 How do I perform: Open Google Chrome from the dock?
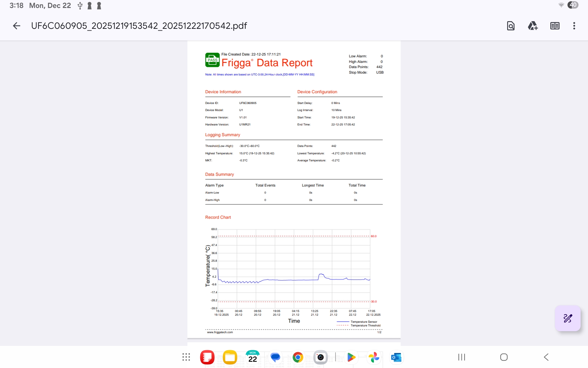298,357
